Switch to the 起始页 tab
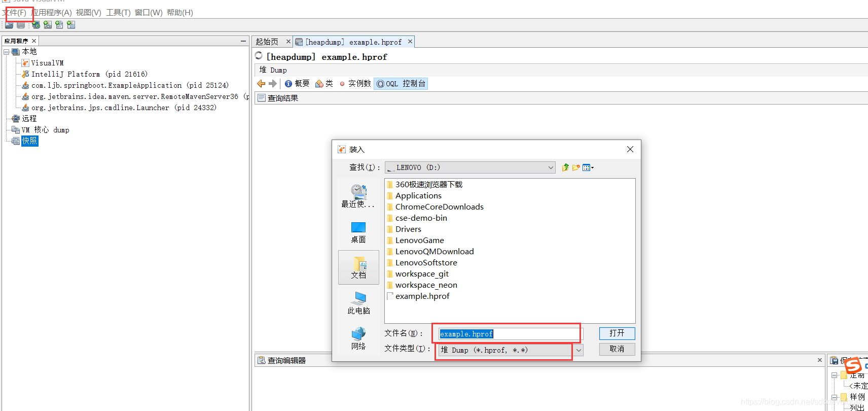The width and height of the screenshot is (868, 411). pos(267,42)
